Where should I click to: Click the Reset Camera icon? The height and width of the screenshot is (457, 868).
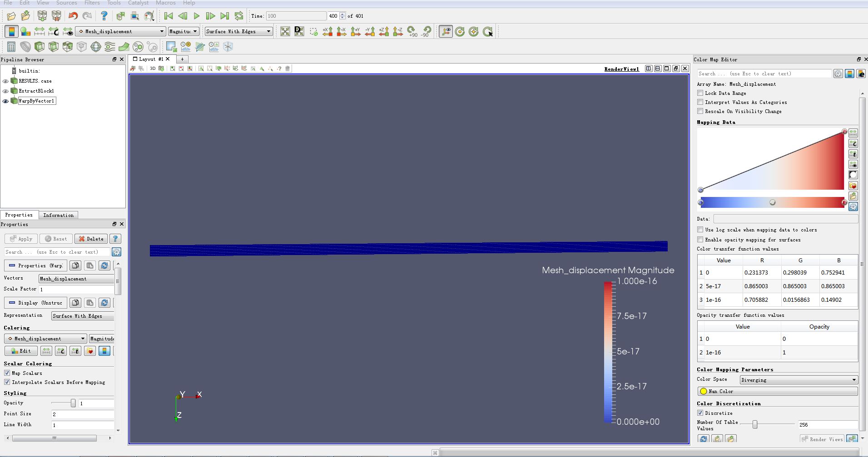click(x=285, y=31)
